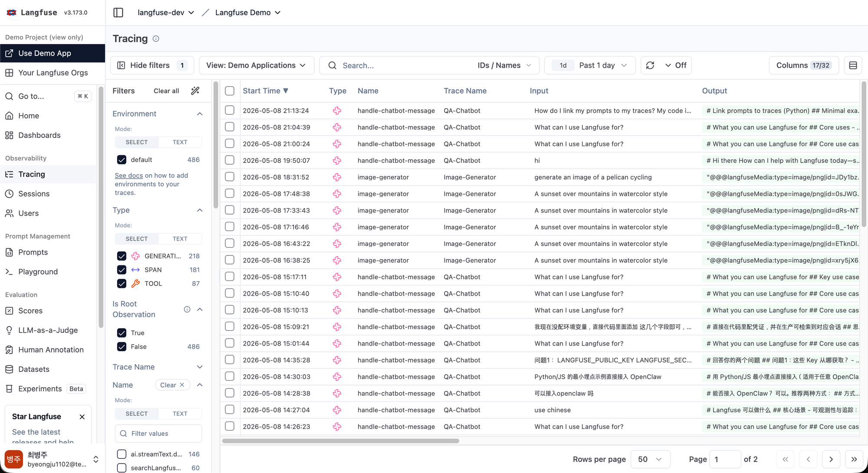This screenshot has height=473, width=868.
Task: Expand the Trace Name filter section
Action: [157, 367]
